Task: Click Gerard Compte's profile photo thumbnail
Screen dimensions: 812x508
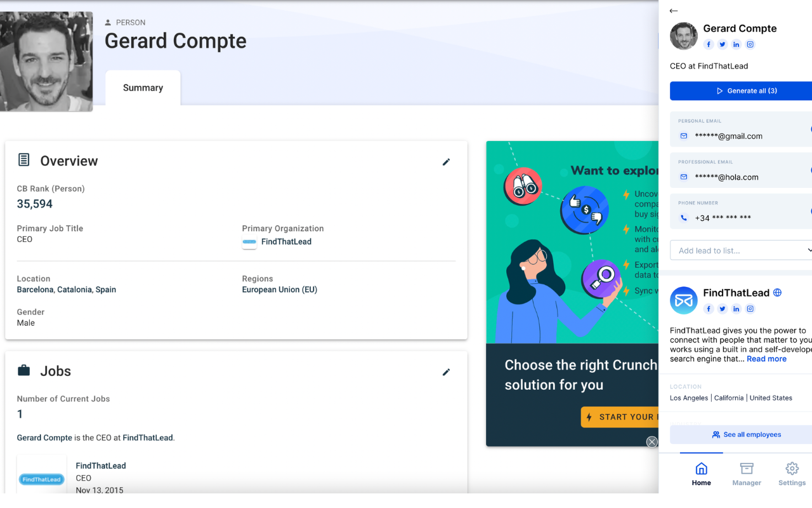Action: [683, 36]
